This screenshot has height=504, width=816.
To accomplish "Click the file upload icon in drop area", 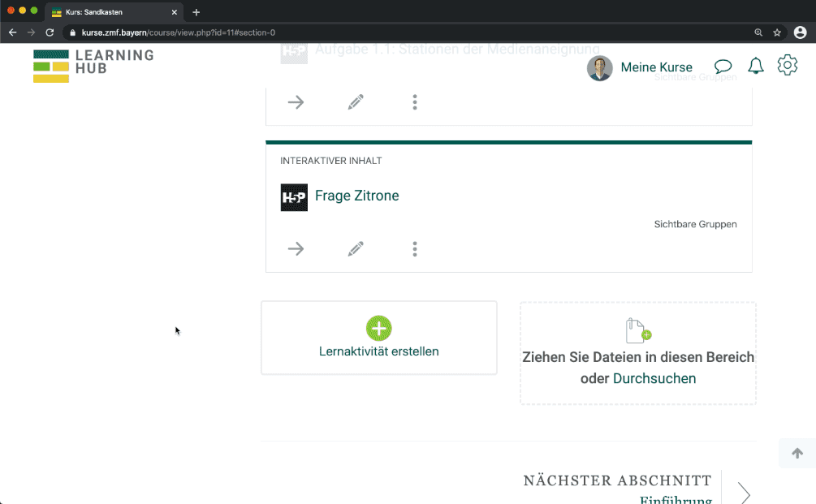I will pyautogui.click(x=638, y=331).
